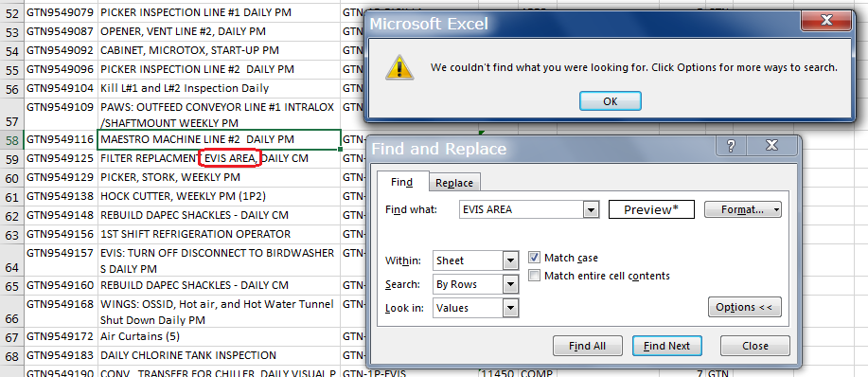Select cell HOCK CUTTER, WEEKLY PM (1P2)
The height and width of the screenshot is (377, 868).
[x=219, y=196]
